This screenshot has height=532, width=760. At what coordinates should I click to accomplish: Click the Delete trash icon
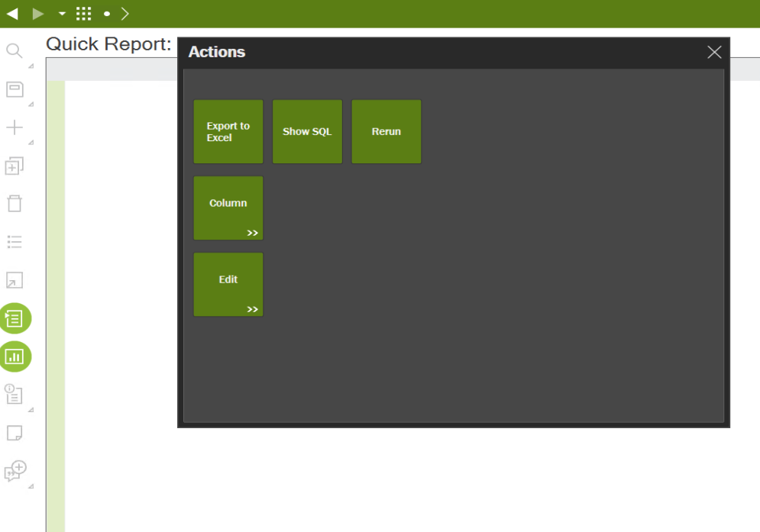coord(15,204)
